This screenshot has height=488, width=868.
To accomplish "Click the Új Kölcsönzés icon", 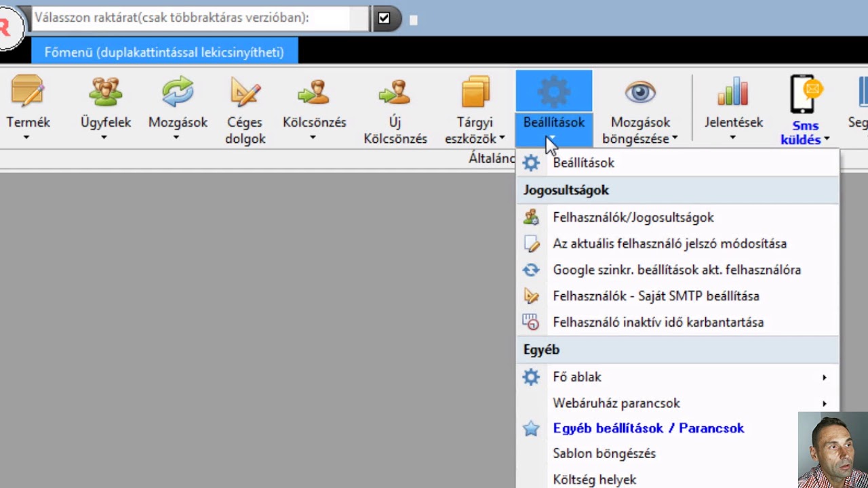I will [395, 91].
